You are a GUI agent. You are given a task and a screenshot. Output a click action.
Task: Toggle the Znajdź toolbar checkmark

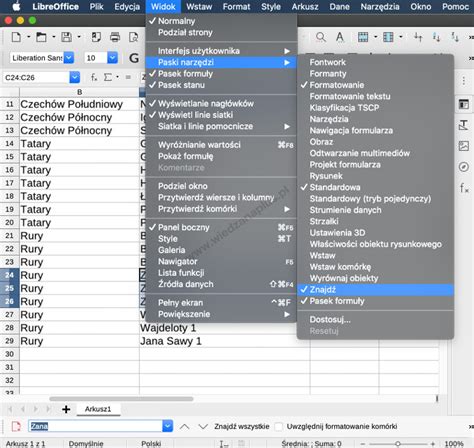tap(375, 290)
